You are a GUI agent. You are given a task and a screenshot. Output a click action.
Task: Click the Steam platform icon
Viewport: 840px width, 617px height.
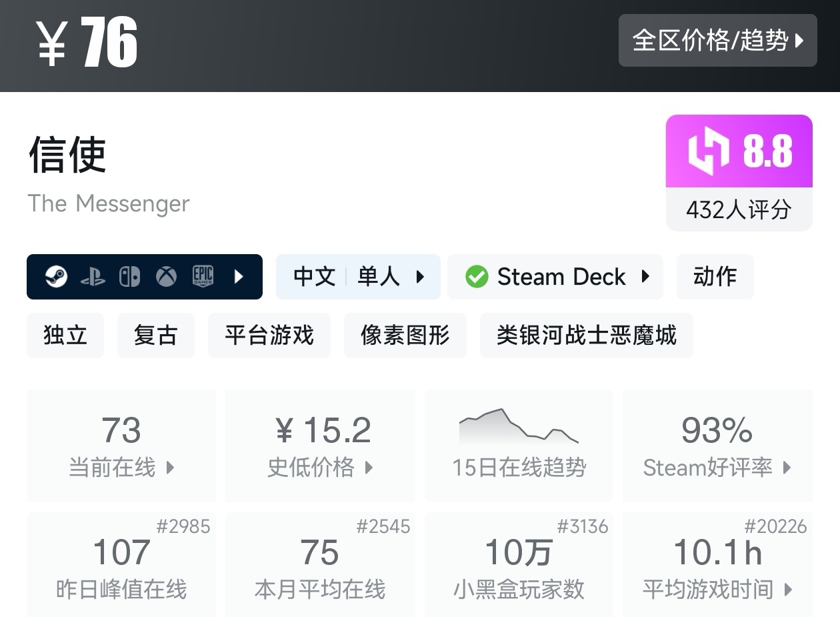pos(57,276)
